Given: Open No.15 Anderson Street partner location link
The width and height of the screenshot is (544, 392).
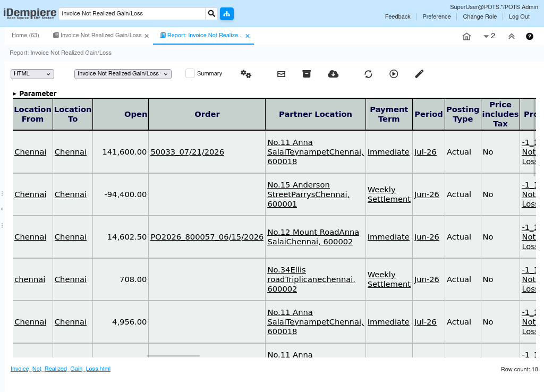Looking at the screenshot, I should [309, 194].
